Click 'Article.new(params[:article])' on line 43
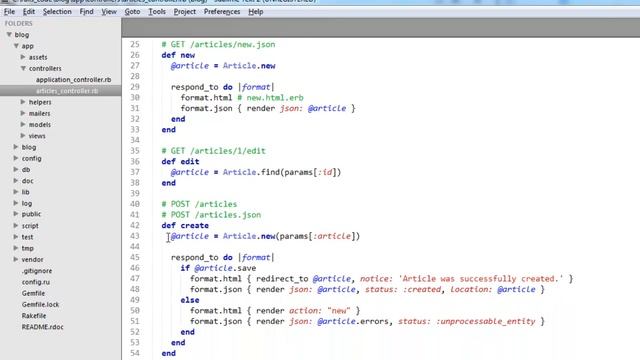 pyautogui.click(x=291, y=236)
